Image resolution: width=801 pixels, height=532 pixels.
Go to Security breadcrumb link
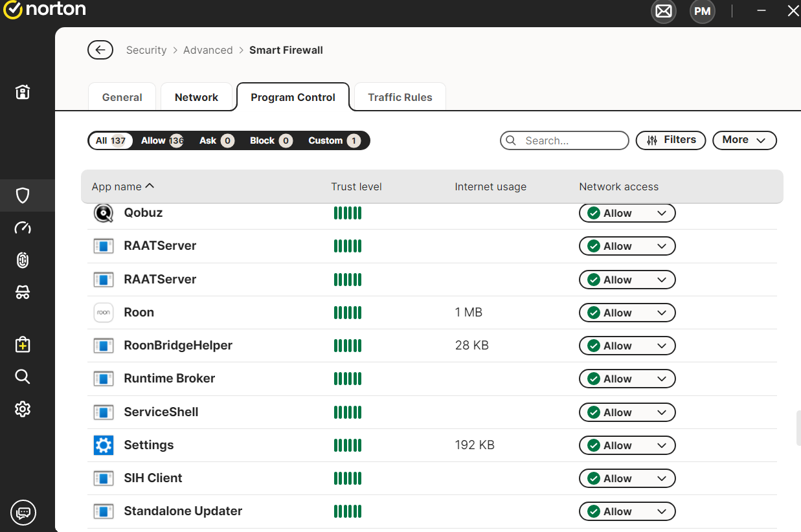[146, 50]
